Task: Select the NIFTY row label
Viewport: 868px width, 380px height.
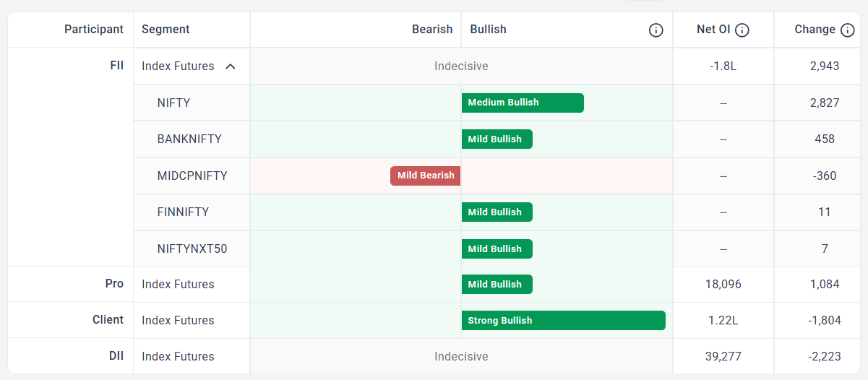Action: (173, 103)
